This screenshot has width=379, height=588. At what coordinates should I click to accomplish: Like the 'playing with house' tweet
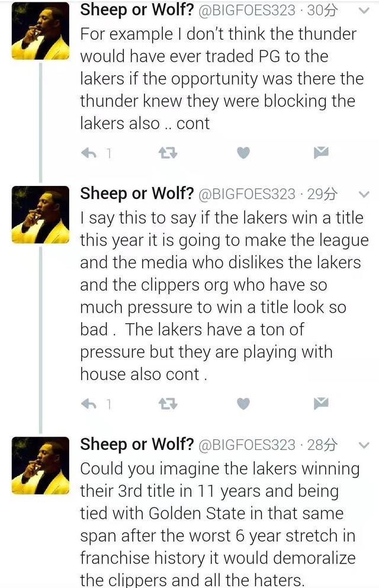pos(243,403)
